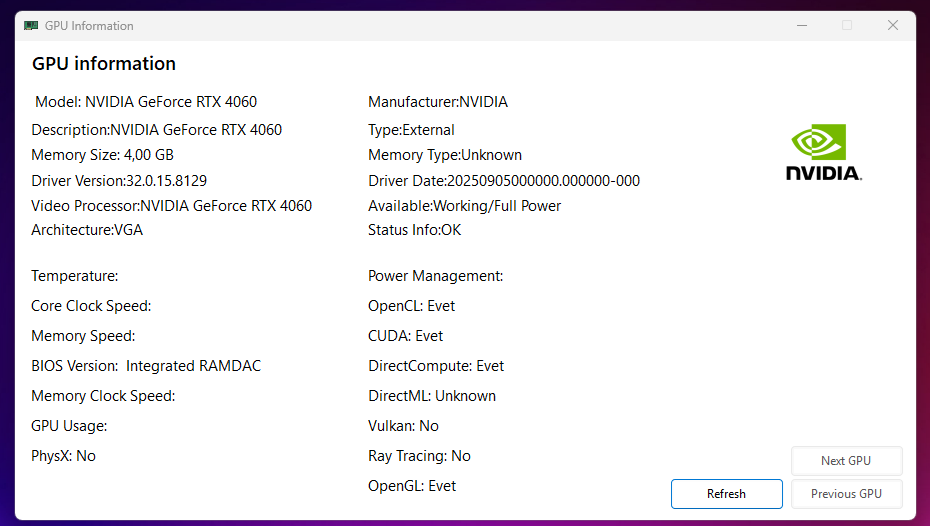Viewport: 930px width, 526px height.
Task: Click the disabled maximize window button
Action: point(847,25)
